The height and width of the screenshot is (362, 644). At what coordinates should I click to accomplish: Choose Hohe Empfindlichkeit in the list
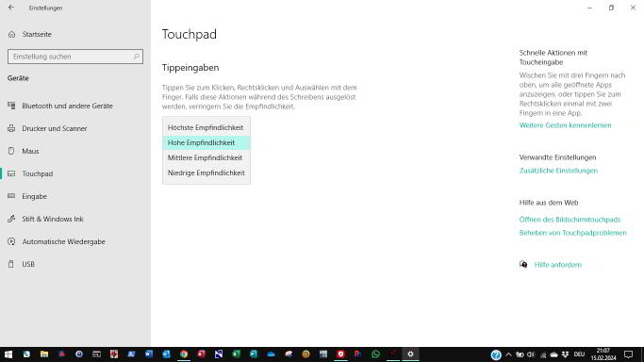tap(206, 143)
